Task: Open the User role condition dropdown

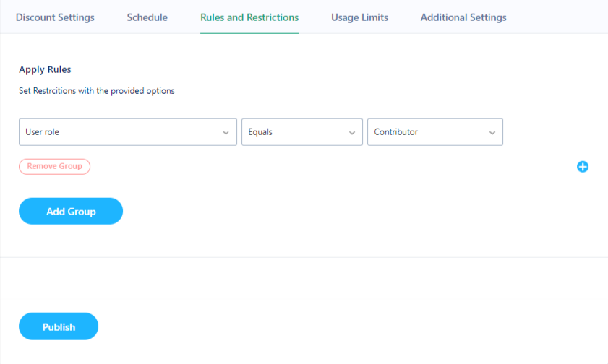Action: (x=128, y=132)
